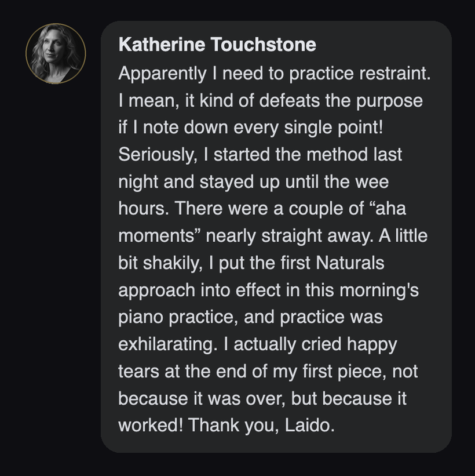Viewport: 475px width, 476px height.
Task: Click the word "hours" in the text
Action: coord(141,209)
